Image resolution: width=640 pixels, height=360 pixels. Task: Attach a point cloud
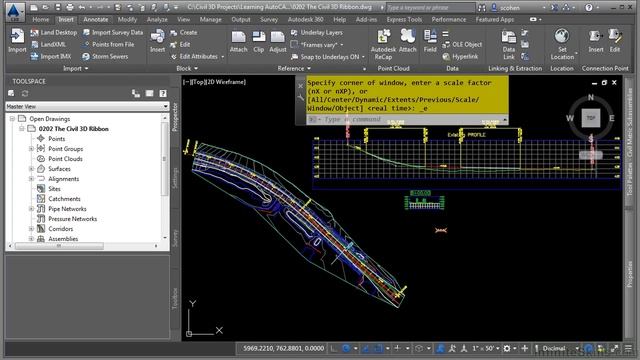tap(407, 41)
